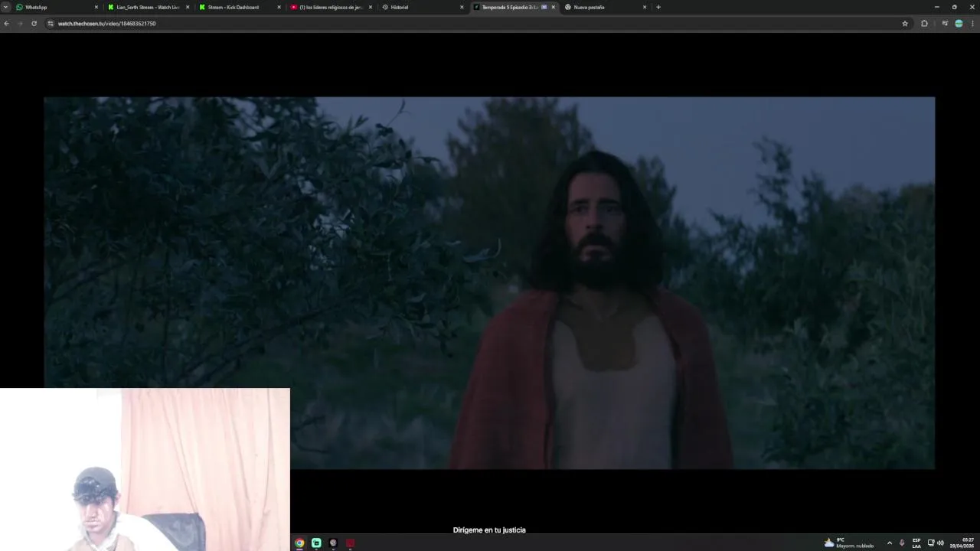The width and height of the screenshot is (980, 551).
Task: Close the YouTube los líderes religiosos tab
Action: [x=371, y=7]
